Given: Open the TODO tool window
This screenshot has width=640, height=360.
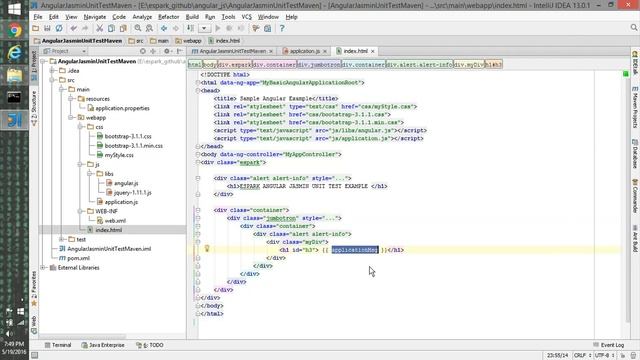Looking at the screenshot, I should coord(150,345).
